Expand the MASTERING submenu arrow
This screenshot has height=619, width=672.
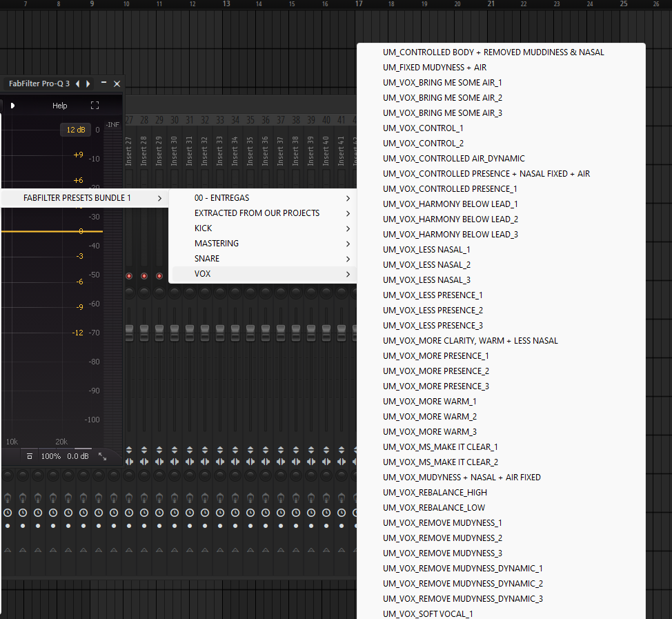click(348, 244)
